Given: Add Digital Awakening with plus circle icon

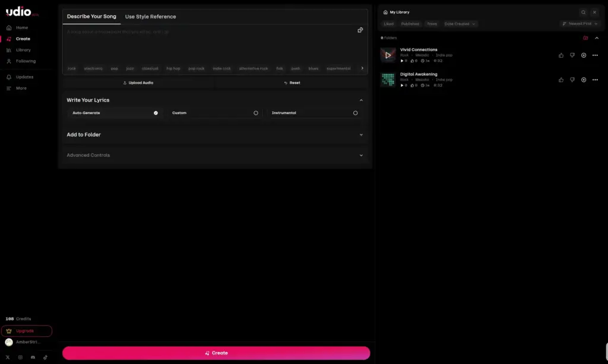Looking at the screenshot, I should (x=584, y=80).
